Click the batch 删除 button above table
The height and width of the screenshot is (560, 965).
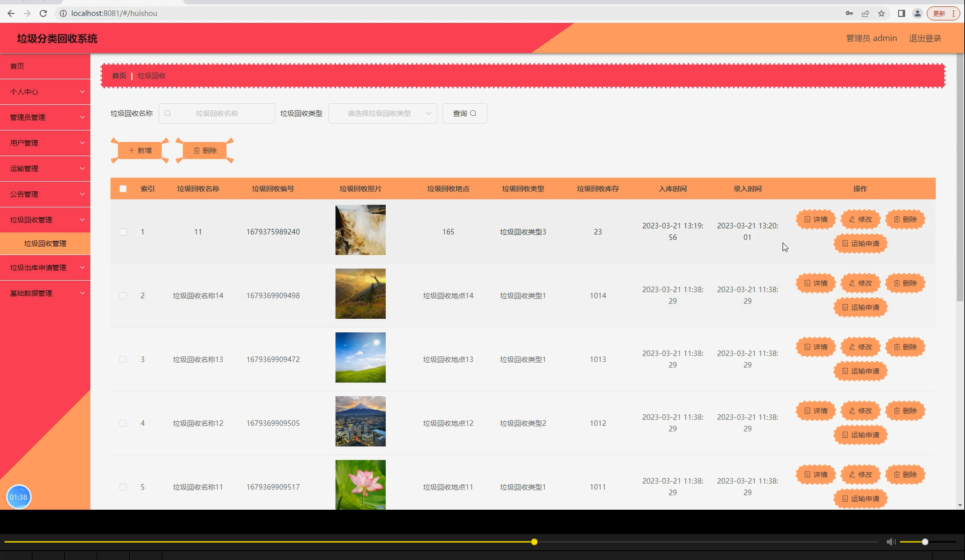point(205,150)
